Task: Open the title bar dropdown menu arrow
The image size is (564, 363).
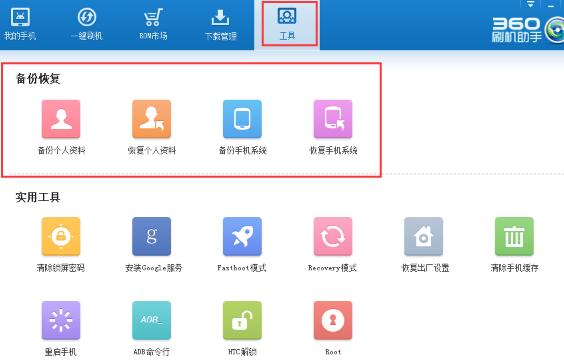Action: click(531, 5)
